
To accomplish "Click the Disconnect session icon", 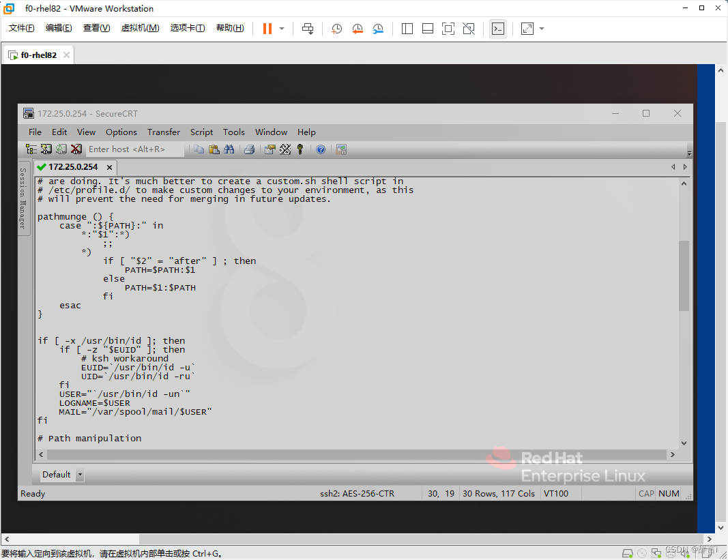I will pos(76,149).
